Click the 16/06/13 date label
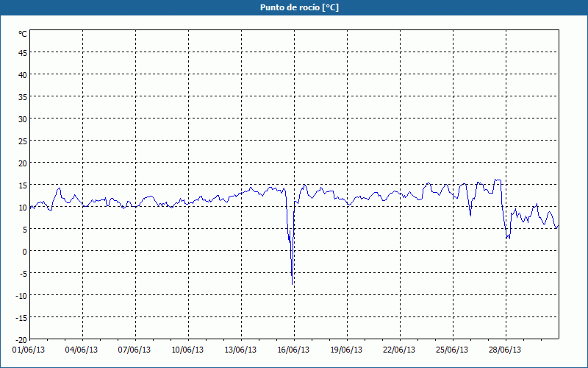Screen dimensions: 588x368 pos(293,350)
